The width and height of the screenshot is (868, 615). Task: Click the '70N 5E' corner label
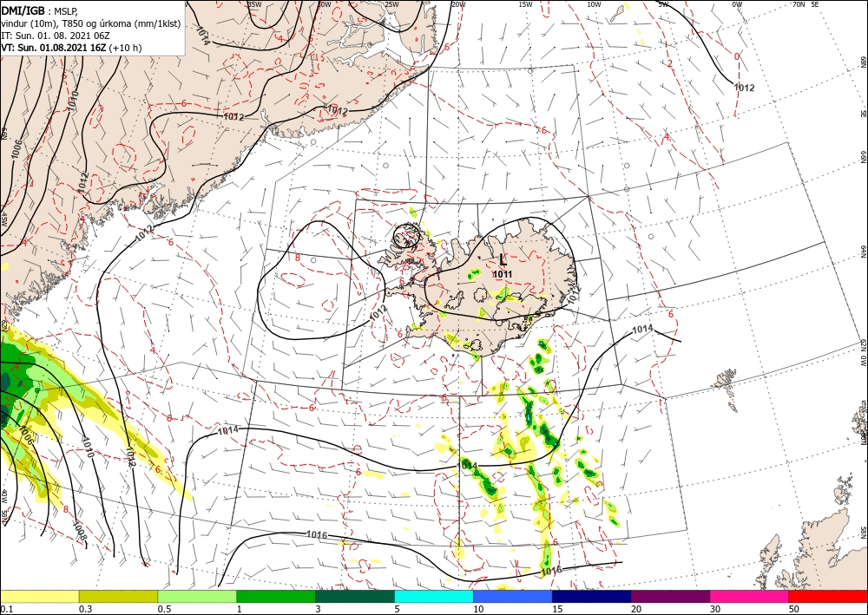tap(806, 4)
